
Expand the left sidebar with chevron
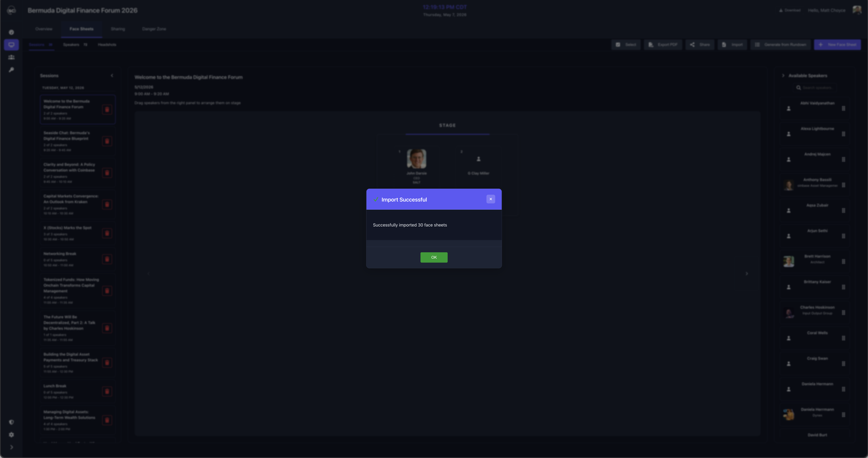tap(11, 447)
